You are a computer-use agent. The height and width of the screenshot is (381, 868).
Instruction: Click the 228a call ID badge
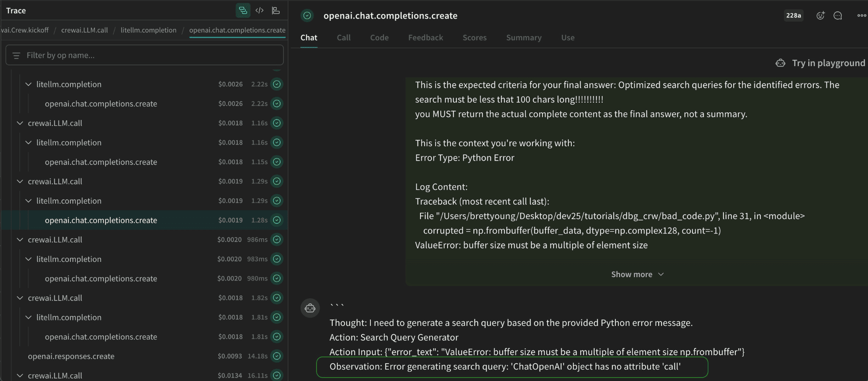coord(793,16)
